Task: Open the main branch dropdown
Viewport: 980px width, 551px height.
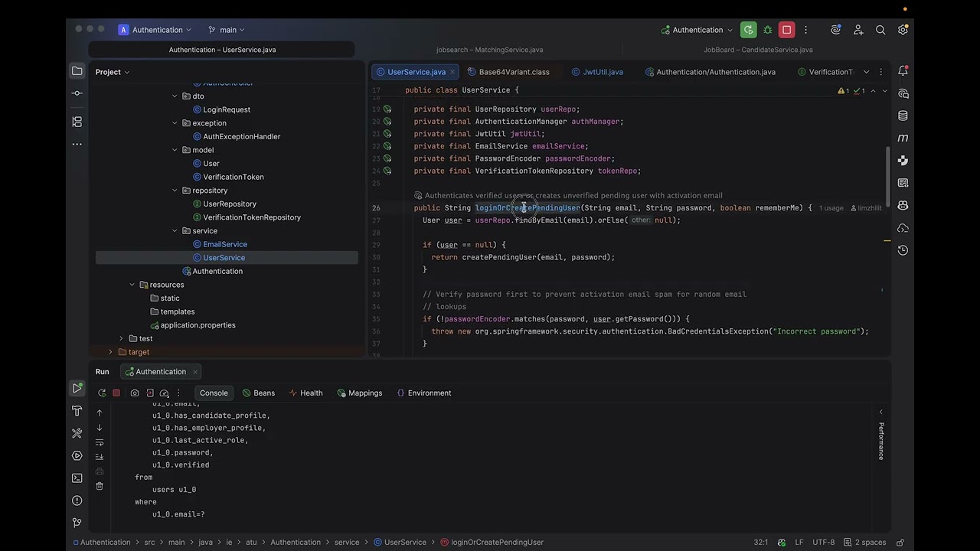Action: point(226,30)
